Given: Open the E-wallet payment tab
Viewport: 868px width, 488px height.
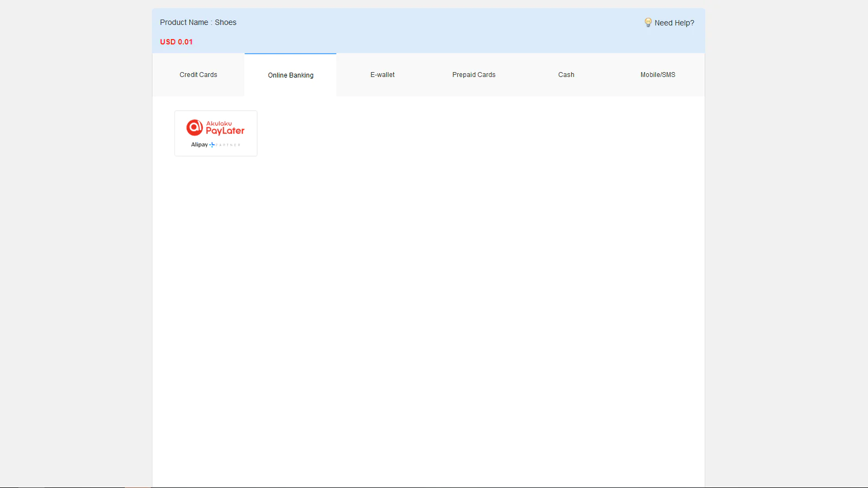Looking at the screenshot, I should tap(382, 75).
